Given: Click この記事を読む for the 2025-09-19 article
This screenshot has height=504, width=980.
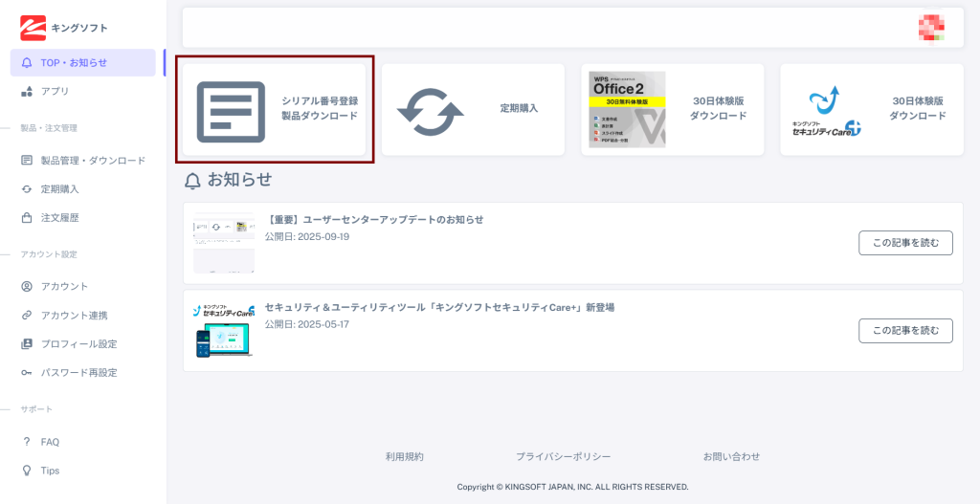Looking at the screenshot, I should [x=905, y=243].
